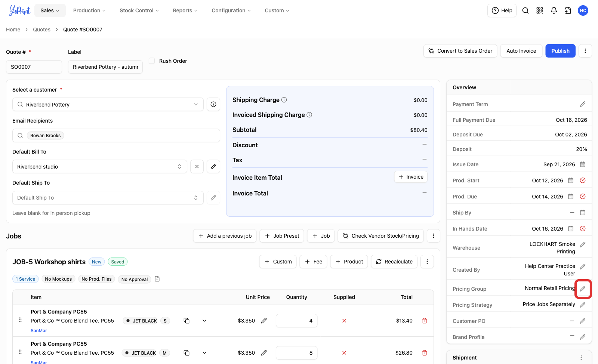The width and height of the screenshot is (598, 364).
Task: Toggle the Rush Order checkbox
Action: click(x=152, y=61)
